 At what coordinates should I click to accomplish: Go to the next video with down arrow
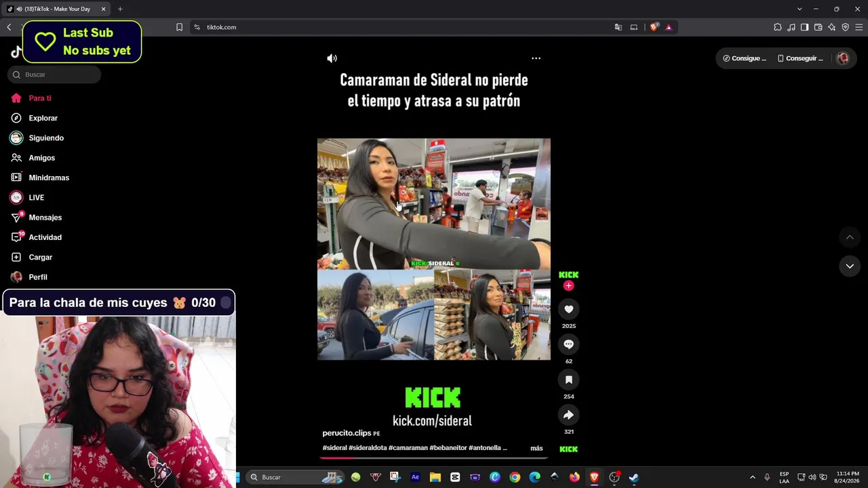pos(850,266)
